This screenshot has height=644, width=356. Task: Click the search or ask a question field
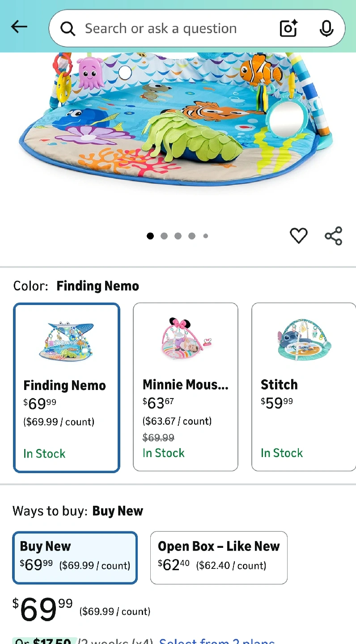pyautogui.click(x=170, y=29)
